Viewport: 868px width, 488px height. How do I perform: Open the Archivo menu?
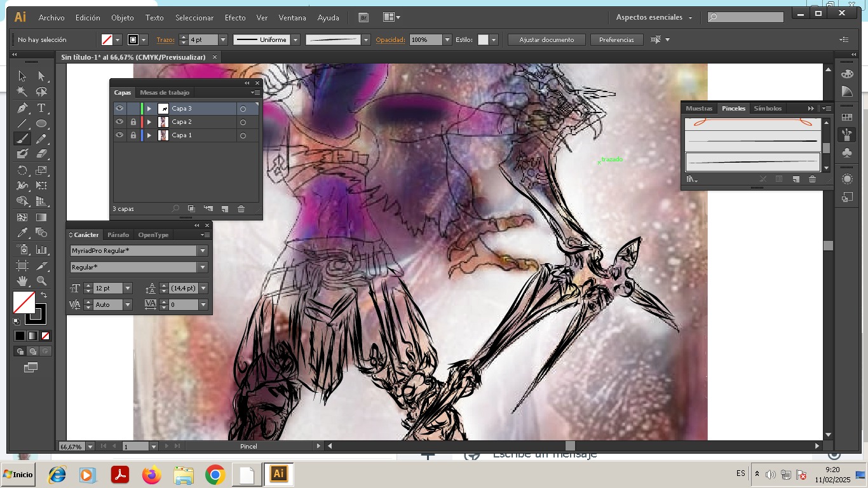pos(51,18)
